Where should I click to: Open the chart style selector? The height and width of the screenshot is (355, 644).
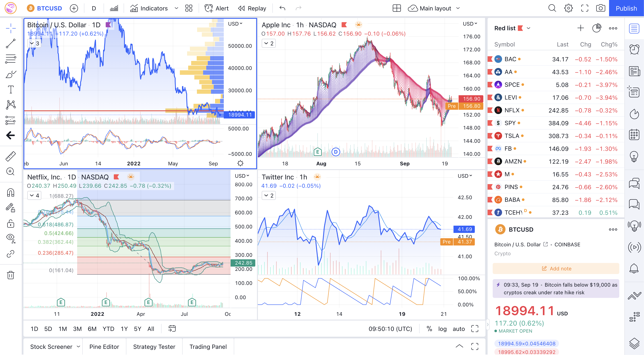click(114, 9)
